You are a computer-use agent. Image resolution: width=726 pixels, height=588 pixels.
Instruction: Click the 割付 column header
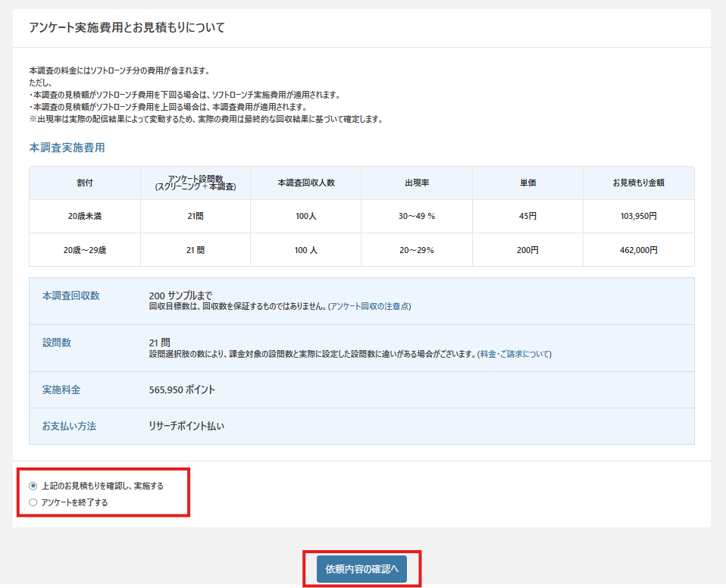(x=85, y=183)
